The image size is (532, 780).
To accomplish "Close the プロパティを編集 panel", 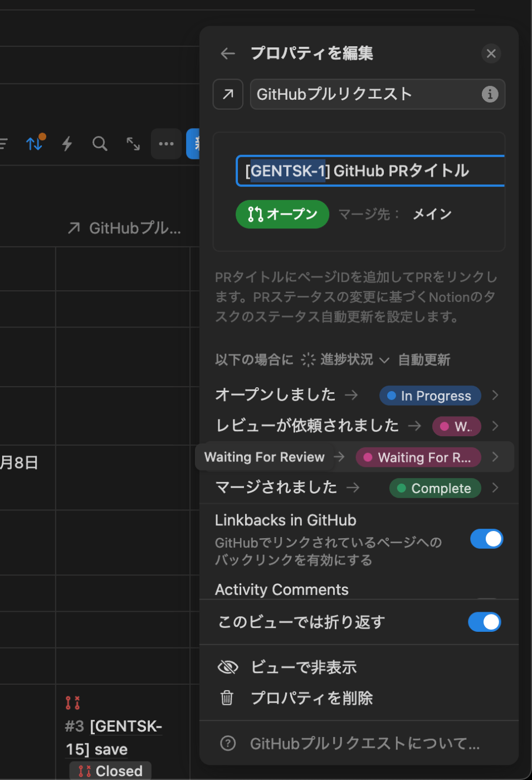I will tap(491, 53).
